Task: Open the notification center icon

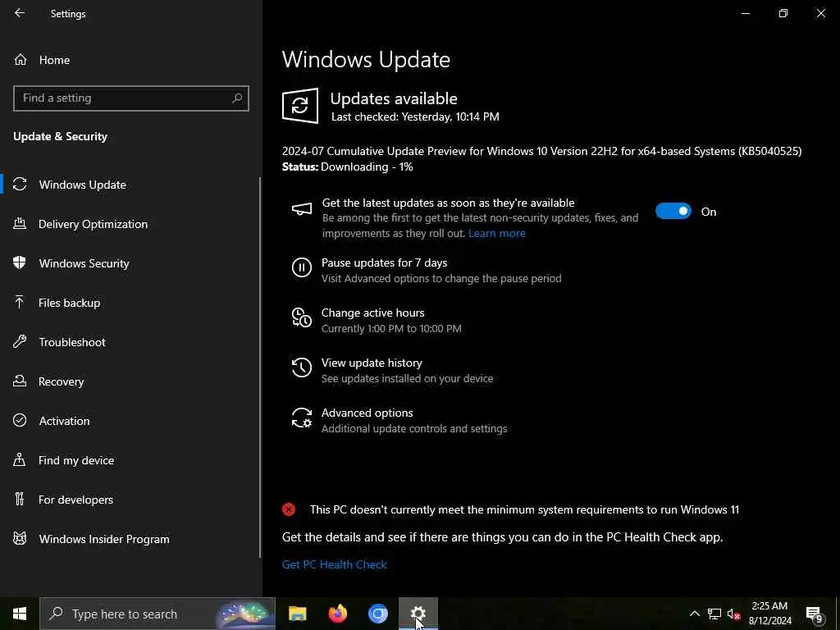Action: pos(815,614)
